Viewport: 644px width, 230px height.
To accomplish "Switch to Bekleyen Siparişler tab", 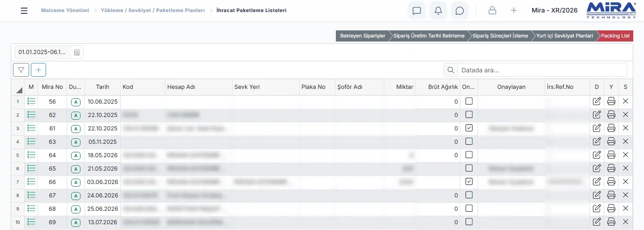I will click(x=363, y=36).
